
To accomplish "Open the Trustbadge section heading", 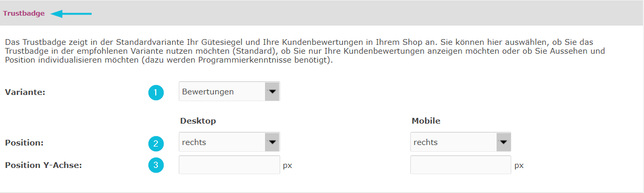I will pos(24,14).
